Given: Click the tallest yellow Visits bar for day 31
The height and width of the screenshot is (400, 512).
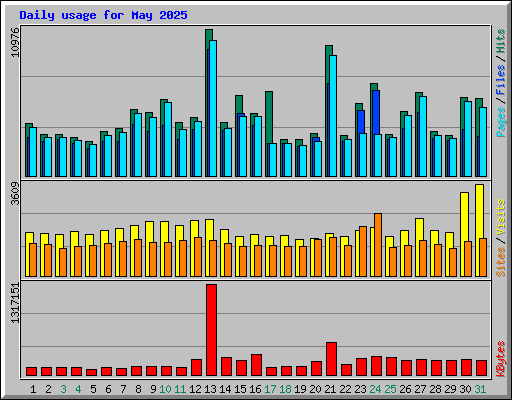Looking at the screenshot, I should pyautogui.click(x=479, y=230).
